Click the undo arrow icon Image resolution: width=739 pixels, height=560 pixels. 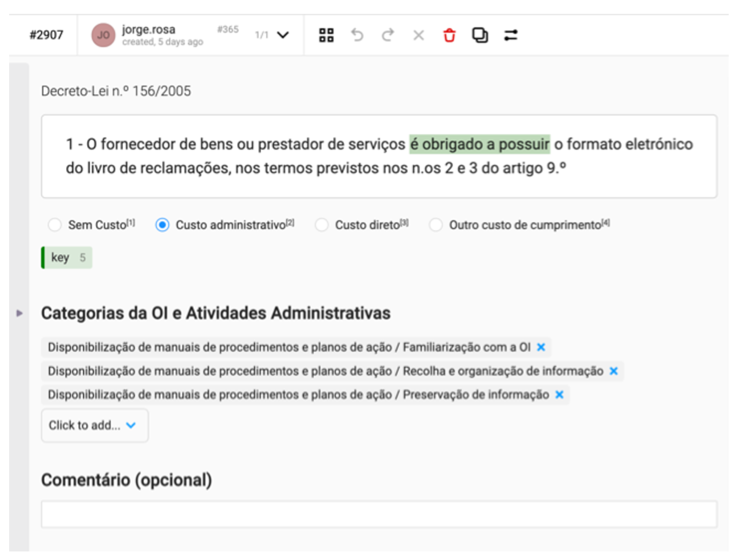pyautogui.click(x=357, y=35)
